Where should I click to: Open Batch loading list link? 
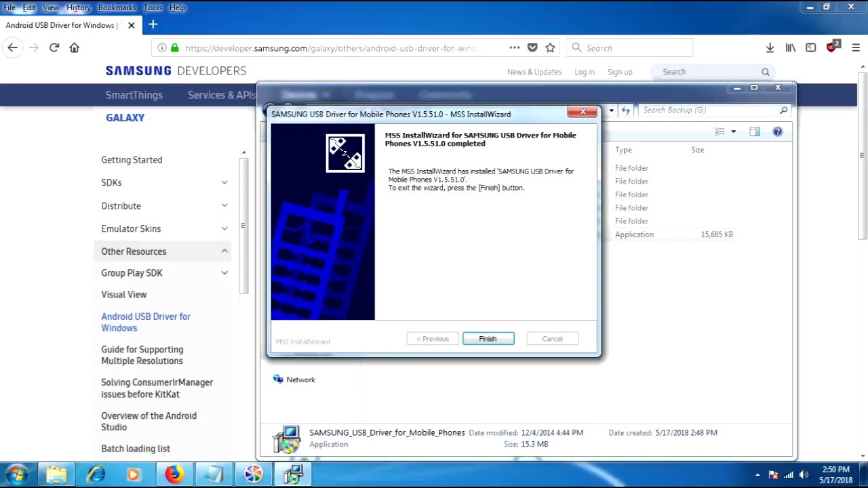point(136,449)
